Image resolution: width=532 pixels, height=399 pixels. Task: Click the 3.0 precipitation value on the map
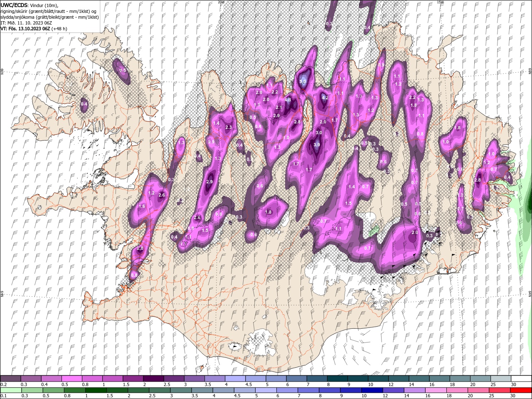click(319, 133)
